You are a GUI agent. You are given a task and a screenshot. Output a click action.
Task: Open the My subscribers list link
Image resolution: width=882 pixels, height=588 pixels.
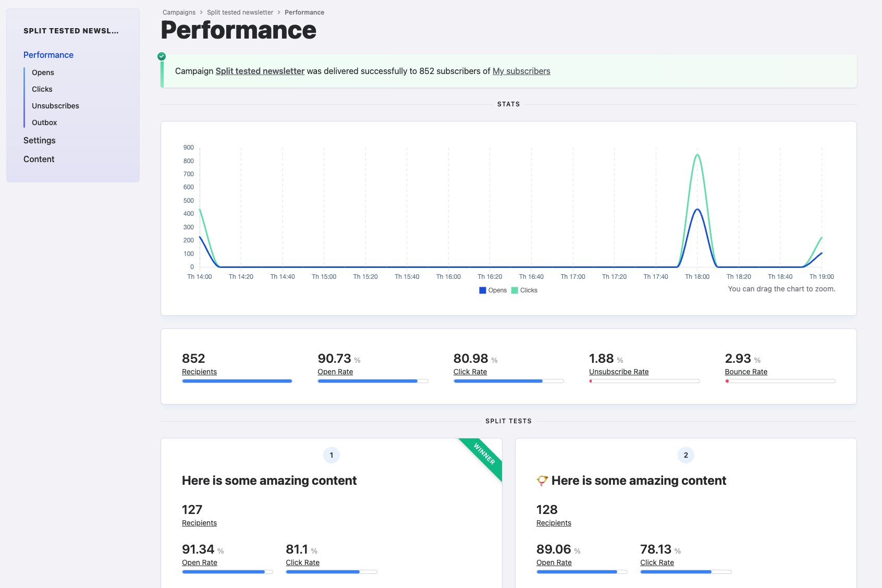coord(521,71)
